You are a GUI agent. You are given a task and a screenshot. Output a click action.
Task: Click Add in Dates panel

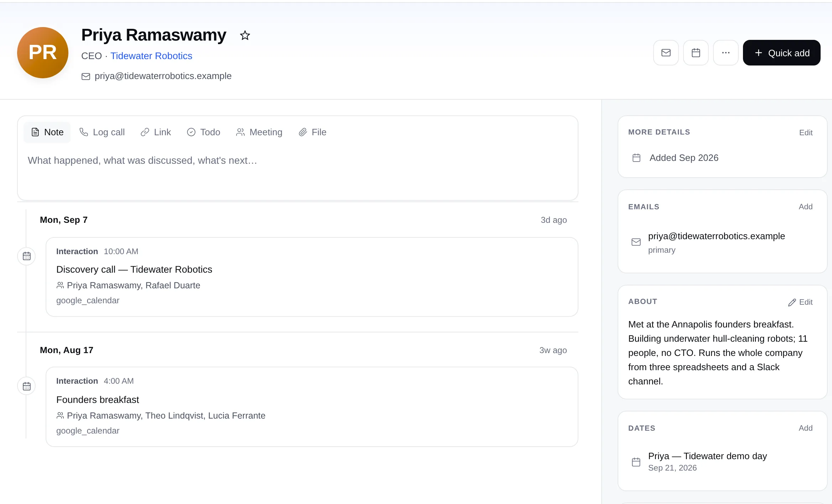point(806,428)
